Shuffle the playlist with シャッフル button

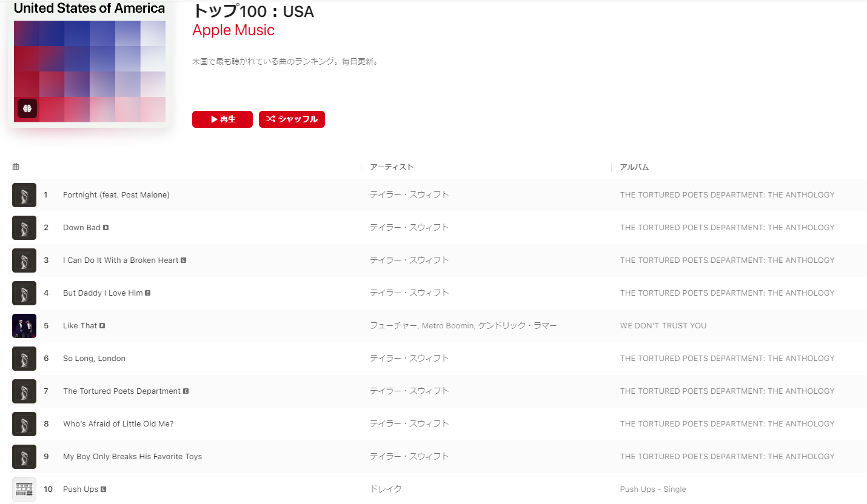(x=292, y=119)
